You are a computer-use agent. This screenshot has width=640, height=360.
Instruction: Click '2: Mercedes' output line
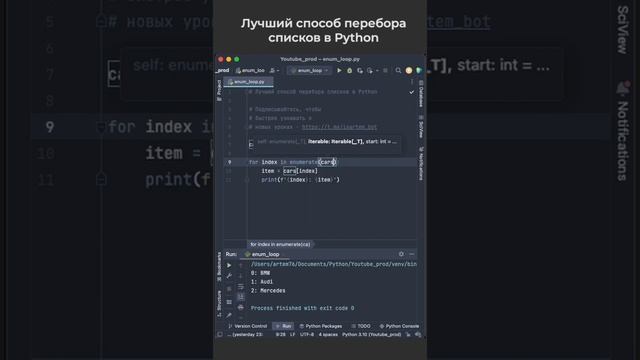[268, 291]
